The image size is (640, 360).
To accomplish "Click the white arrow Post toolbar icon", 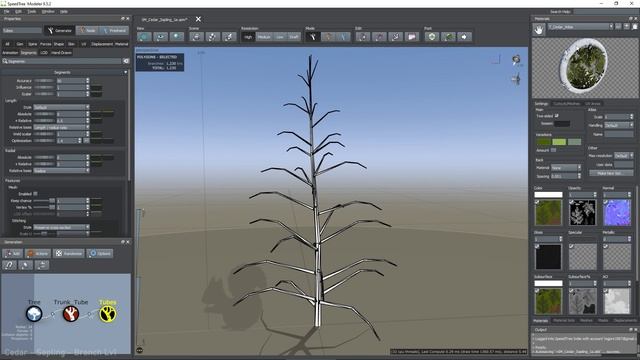I will 464,37.
